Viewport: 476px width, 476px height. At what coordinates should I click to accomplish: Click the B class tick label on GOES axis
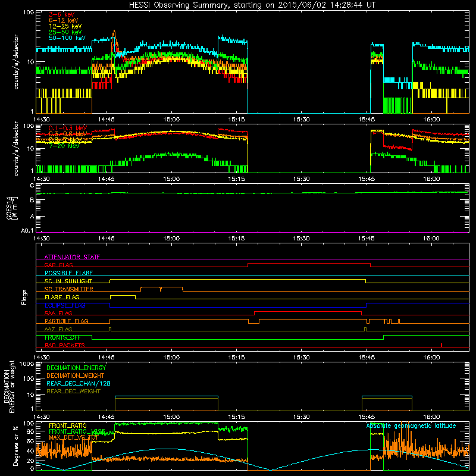point(32,200)
